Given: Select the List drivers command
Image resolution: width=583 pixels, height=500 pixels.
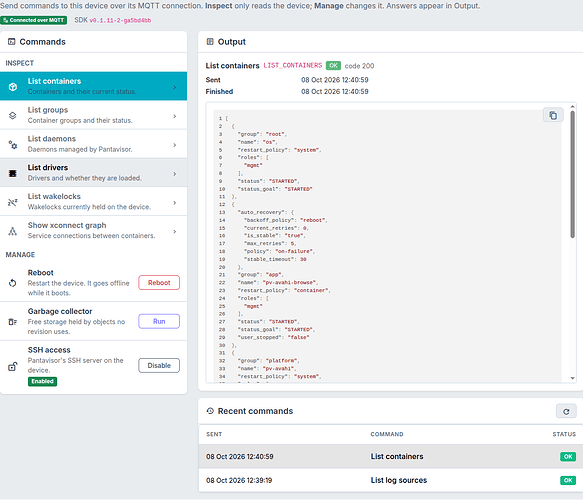Looking at the screenshot, I should [93, 173].
